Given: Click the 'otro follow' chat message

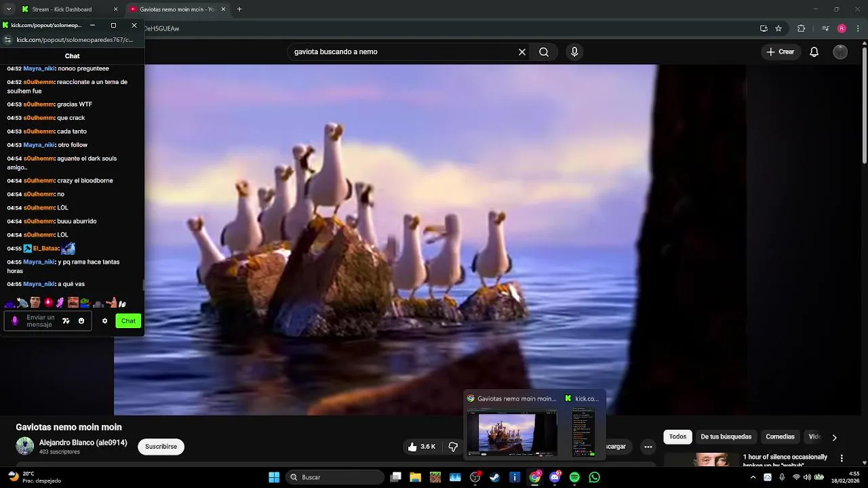Looking at the screenshot, I should point(73,145).
